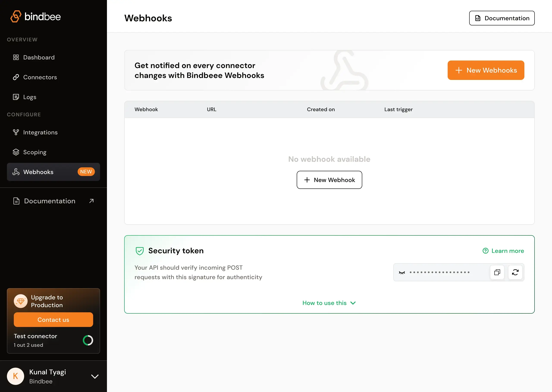Toggle the security token visibility eye icon
The width and height of the screenshot is (552, 392).
coord(402,272)
